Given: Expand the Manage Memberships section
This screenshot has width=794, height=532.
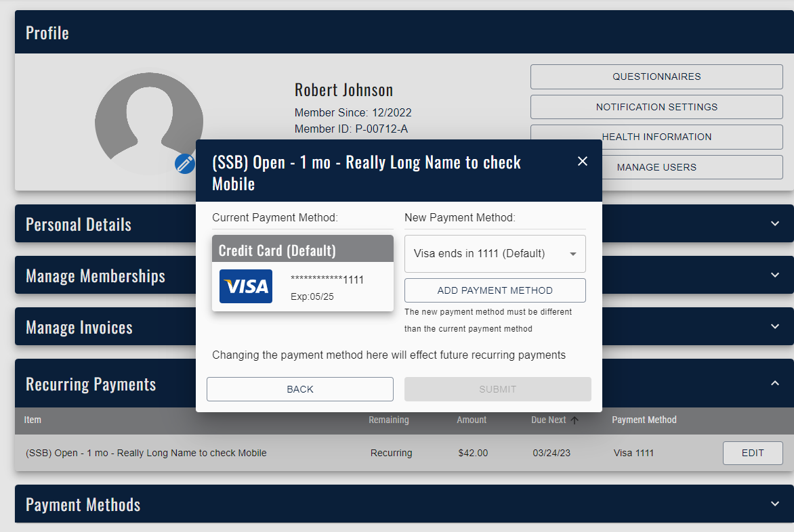Looking at the screenshot, I should point(775,275).
